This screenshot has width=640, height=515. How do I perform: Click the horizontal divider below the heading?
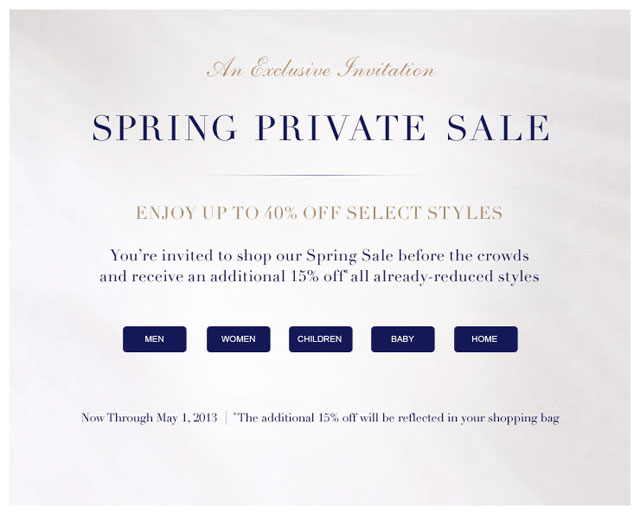320,176
